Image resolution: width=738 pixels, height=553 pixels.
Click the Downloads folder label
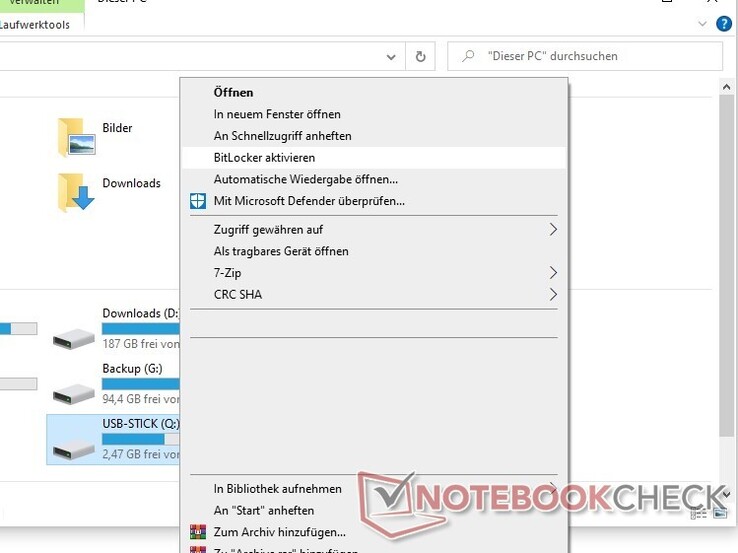[131, 183]
